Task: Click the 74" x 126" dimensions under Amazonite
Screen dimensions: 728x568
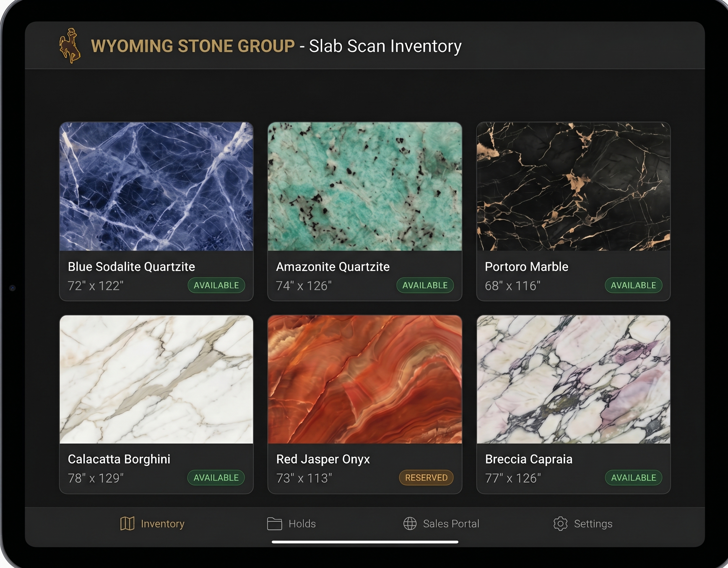Action: coord(304,286)
